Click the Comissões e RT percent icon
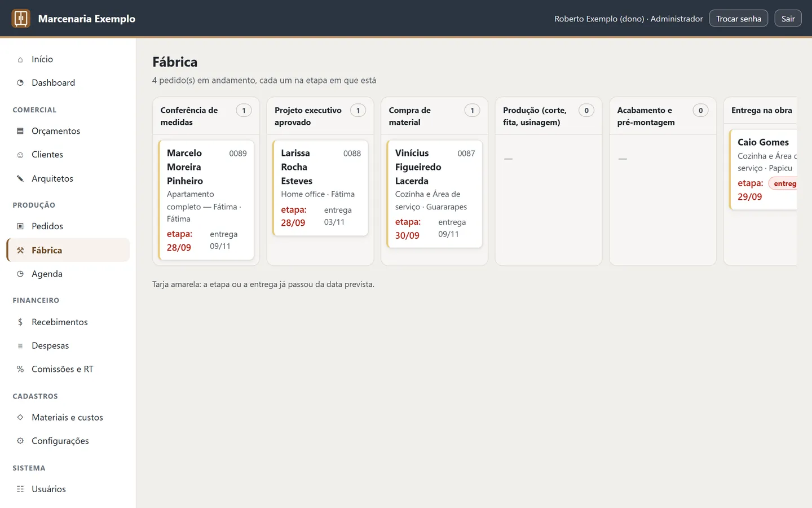Viewport: 812px width, 508px height. point(20,369)
